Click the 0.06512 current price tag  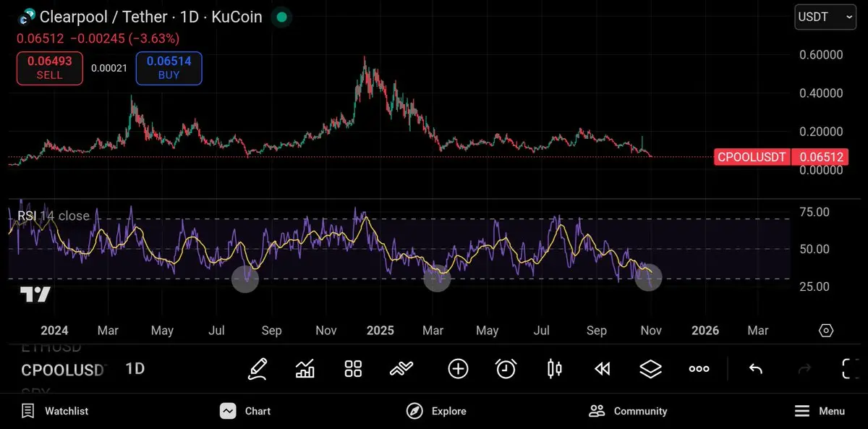tap(820, 157)
